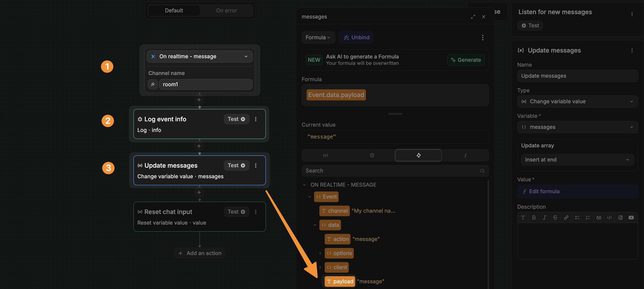644x289 pixels.
Task: Expand the options node in the event tree
Action: pyautogui.click(x=320, y=253)
